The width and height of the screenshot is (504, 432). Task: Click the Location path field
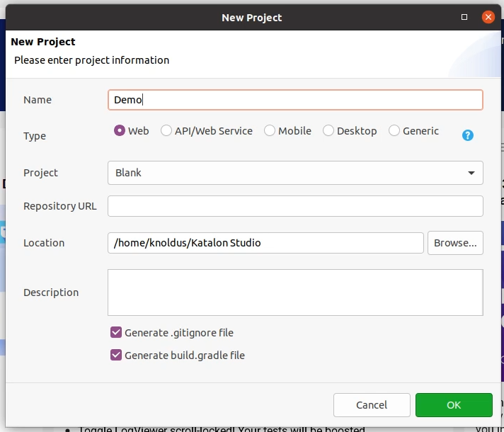click(265, 243)
